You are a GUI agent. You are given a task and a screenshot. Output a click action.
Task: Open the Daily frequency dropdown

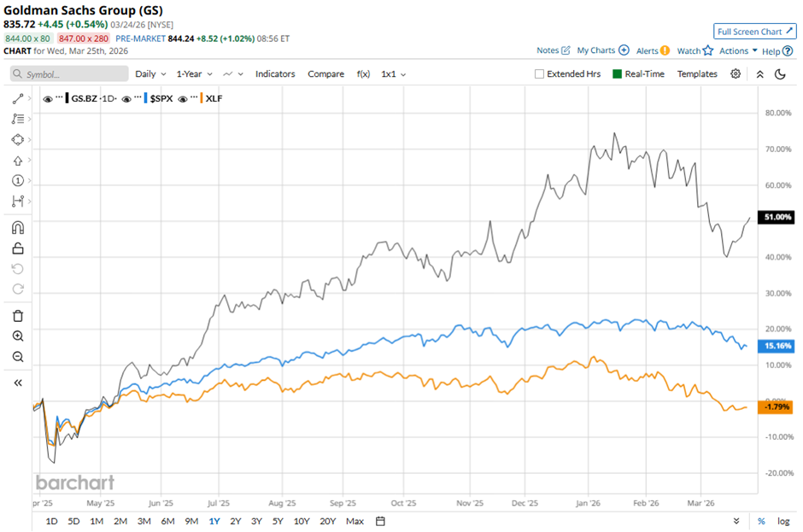tap(150, 74)
